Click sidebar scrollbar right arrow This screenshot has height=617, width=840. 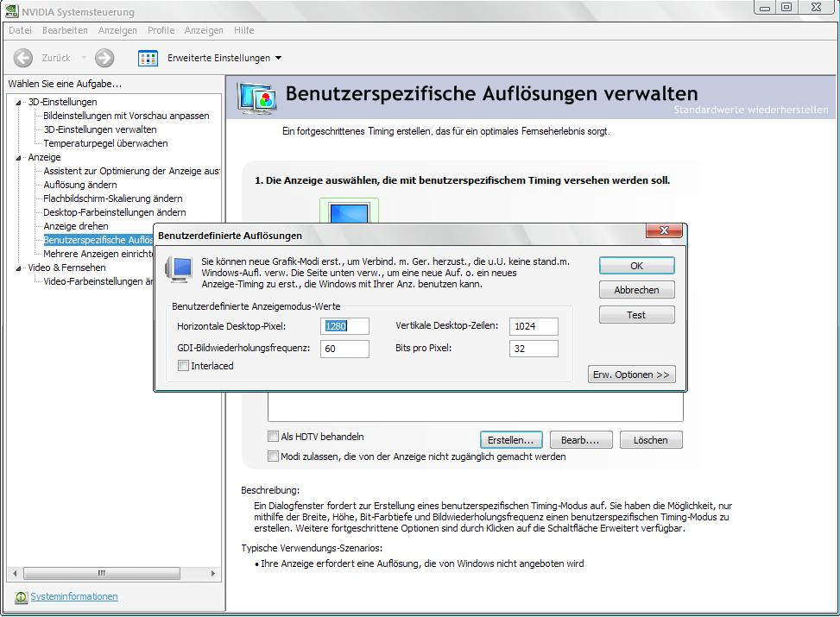tap(213, 573)
